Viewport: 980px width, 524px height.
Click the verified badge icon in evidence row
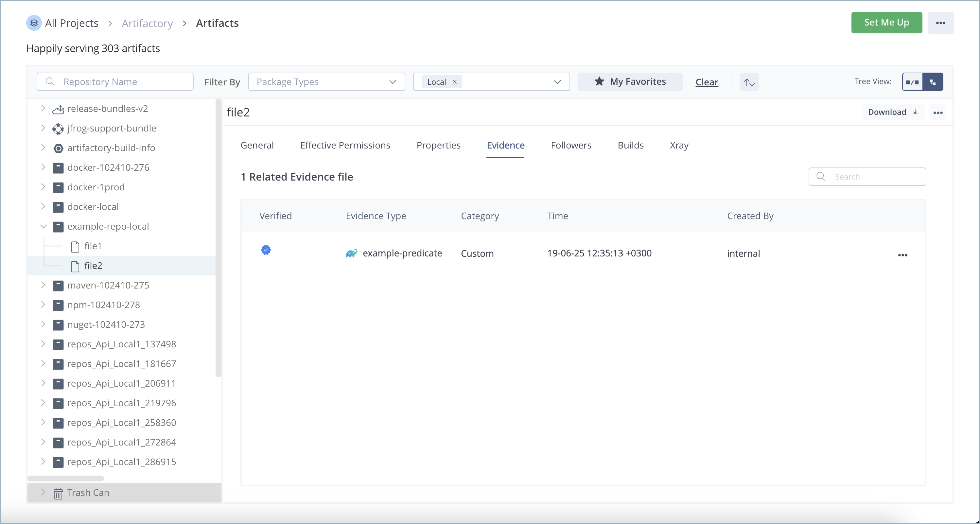coord(266,250)
